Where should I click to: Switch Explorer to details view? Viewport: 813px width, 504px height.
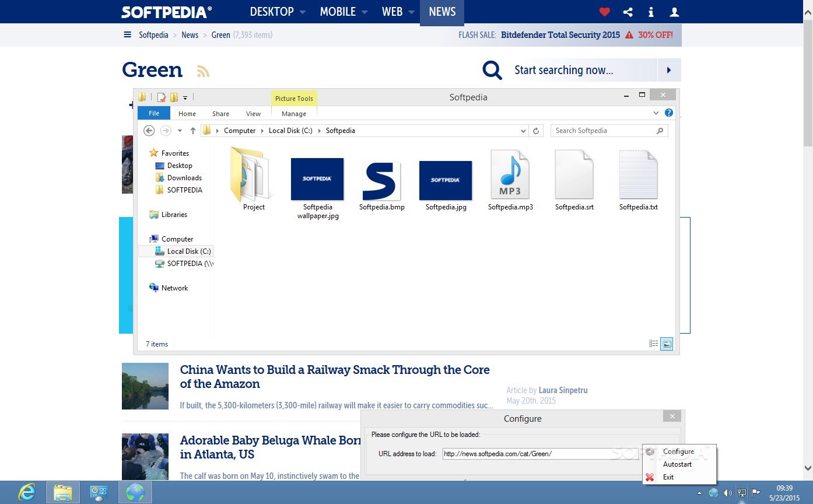654,344
